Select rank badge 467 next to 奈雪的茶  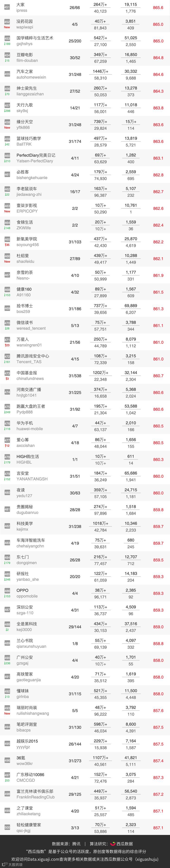(x=7, y=275)
